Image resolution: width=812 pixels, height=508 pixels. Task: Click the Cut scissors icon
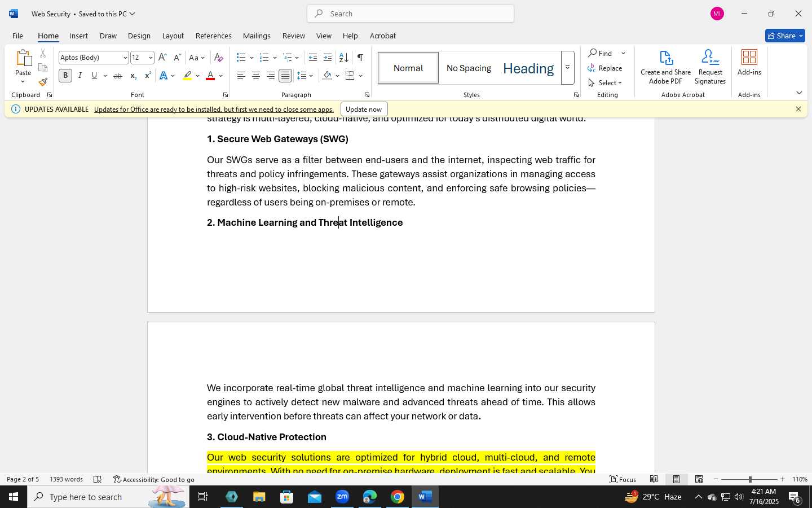point(43,54)
